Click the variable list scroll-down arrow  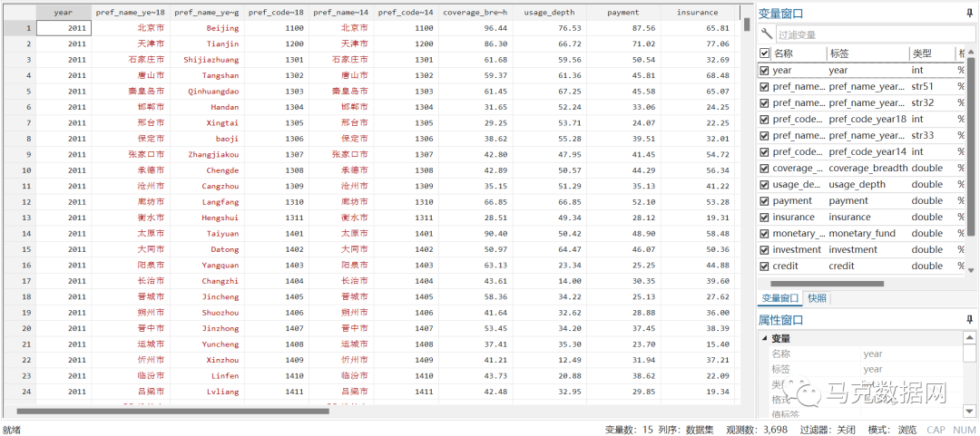[971, 270]
